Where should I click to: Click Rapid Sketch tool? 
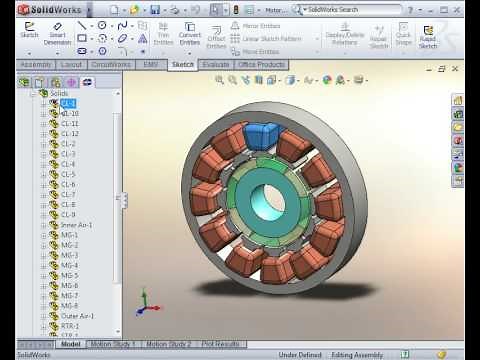tap(428, 37)
